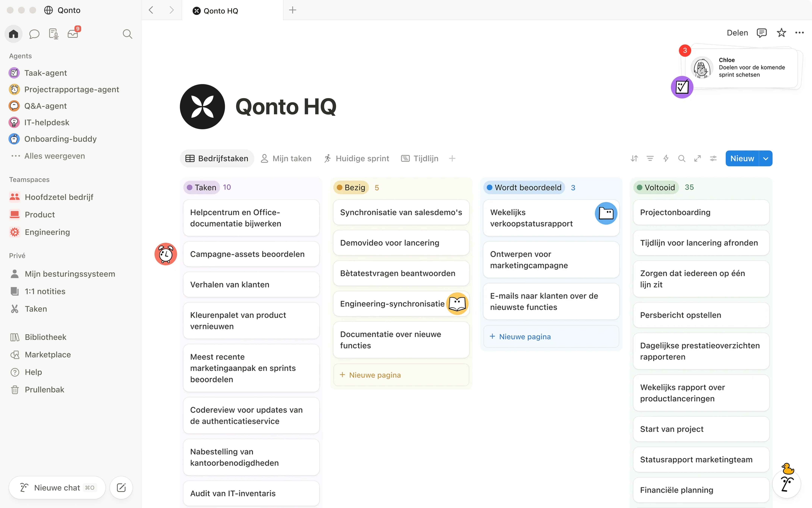Click the yellow book icon on Engineering-synchronisatie
812x508 pixels.
click(457, 304)
